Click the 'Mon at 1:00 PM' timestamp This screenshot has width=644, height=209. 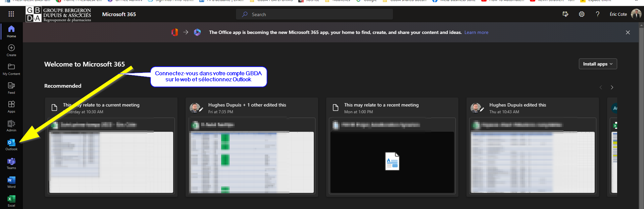(x=358, y=112)
